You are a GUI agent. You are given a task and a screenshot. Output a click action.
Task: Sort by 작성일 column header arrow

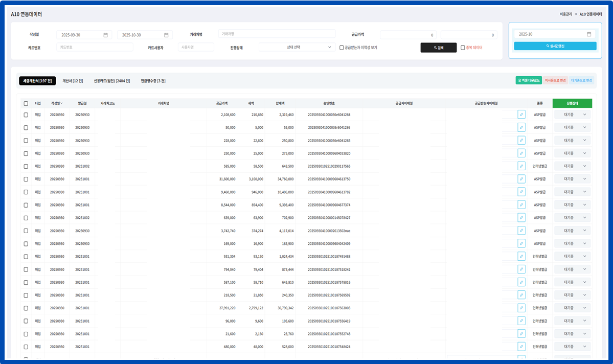pyautogui.click(x=62, y=103)
